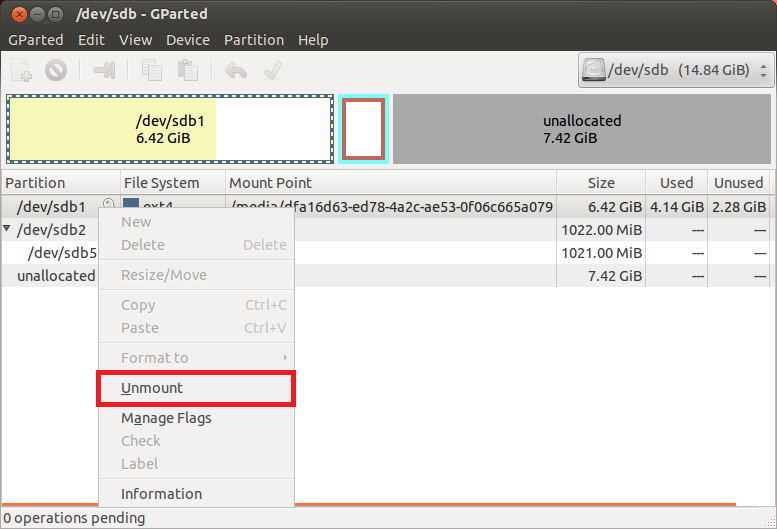Click Copy in the context menu
This screenshot has height=529, width=777.
[196, 305]
